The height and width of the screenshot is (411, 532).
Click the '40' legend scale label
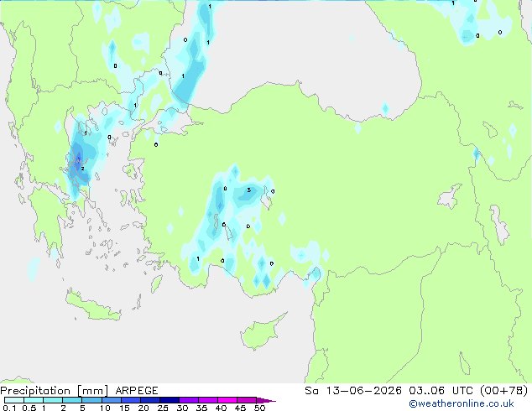221,408
